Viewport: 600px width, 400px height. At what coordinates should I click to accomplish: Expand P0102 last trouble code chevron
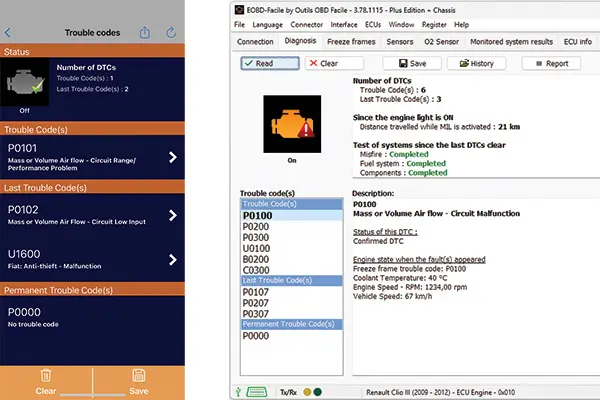tap(174, 214)
